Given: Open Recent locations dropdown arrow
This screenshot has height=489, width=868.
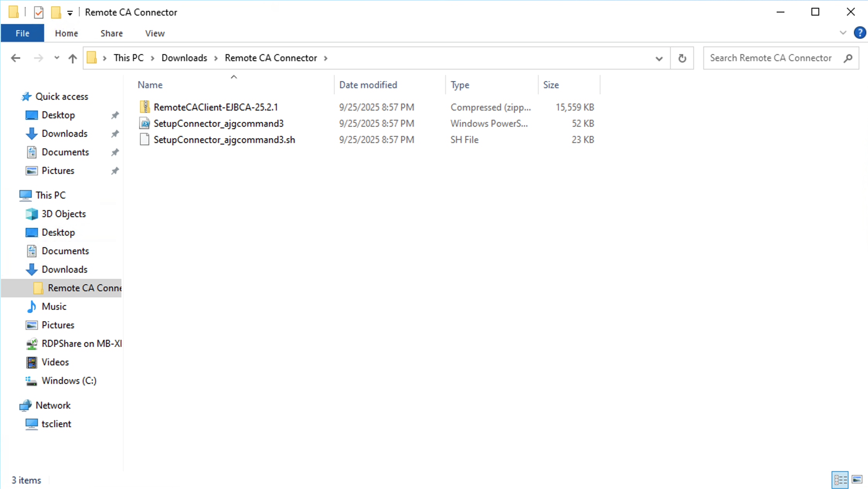Looking at the screenshot, I should pos(57,58).
